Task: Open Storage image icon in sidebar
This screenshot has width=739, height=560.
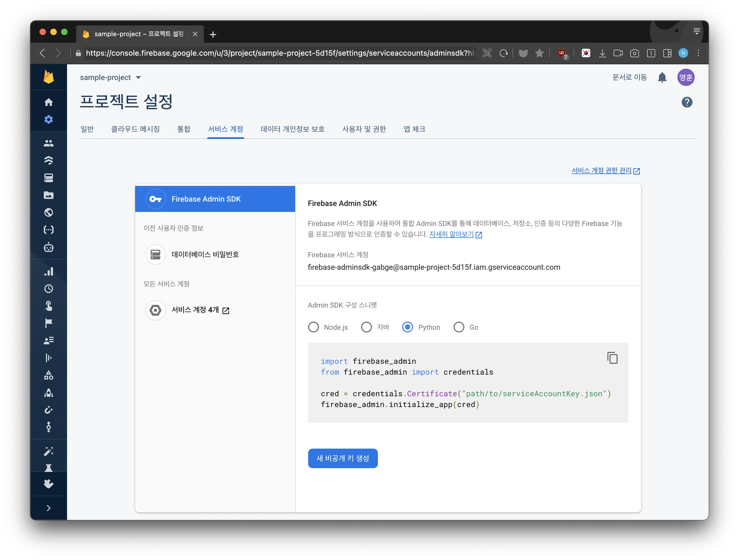Action: click(x=49, y=195)
